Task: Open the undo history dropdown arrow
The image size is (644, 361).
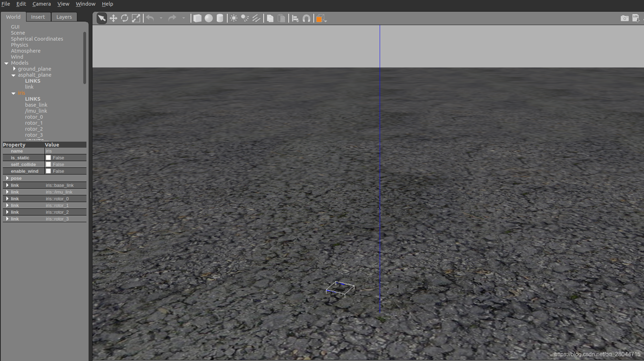Action: (161, 18)
